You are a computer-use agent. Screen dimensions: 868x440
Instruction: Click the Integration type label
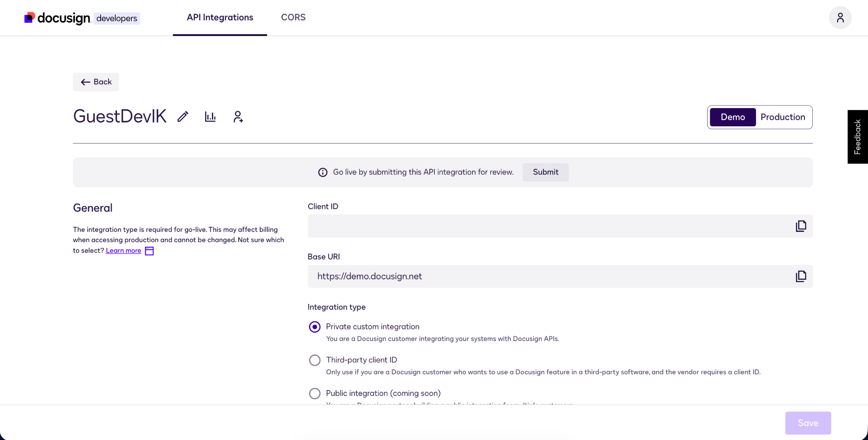pyautogui.click(x=337, y=307)
